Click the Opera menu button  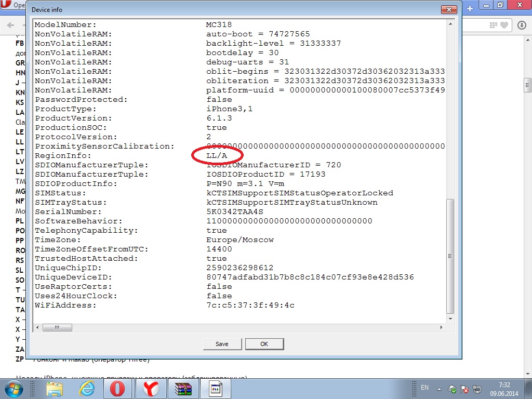coord(12,5)
